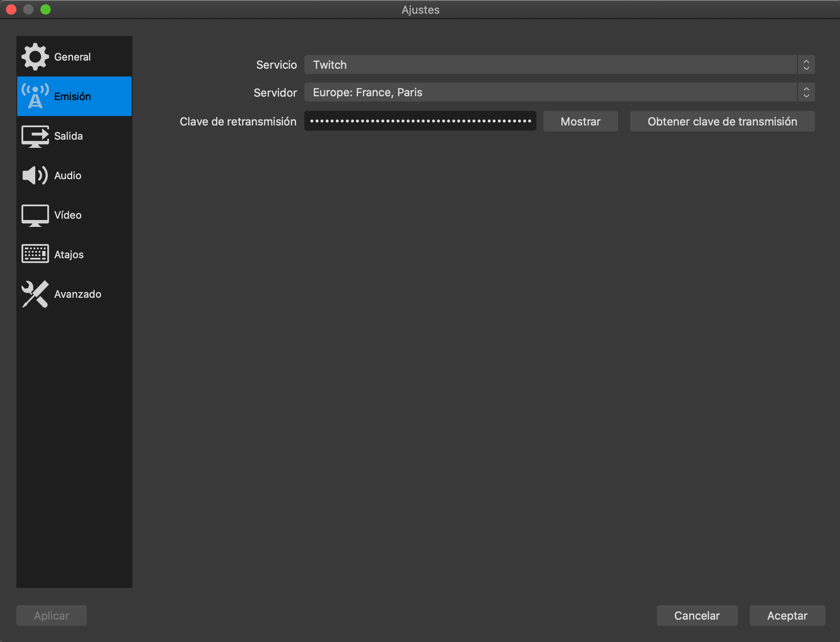Open the Servidor dropdown showing Europe: France, Paris
Image resolution: width=840 pixels, height=642 pixels.
pos(550,92)
